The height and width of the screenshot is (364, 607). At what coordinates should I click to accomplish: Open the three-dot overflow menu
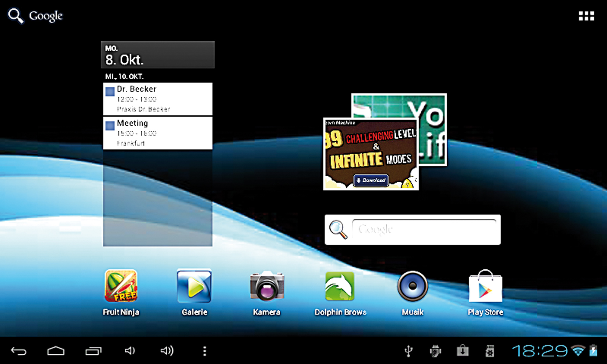pos(205,351)
